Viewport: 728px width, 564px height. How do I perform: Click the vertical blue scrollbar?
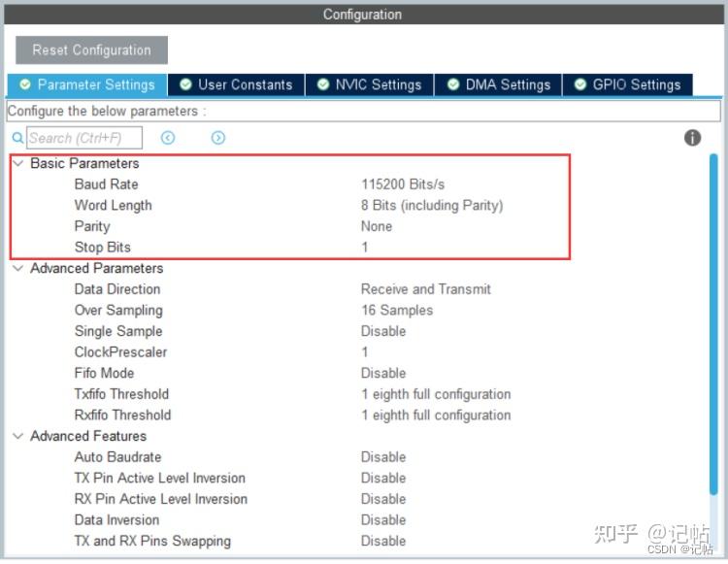[x=713, y=324]
